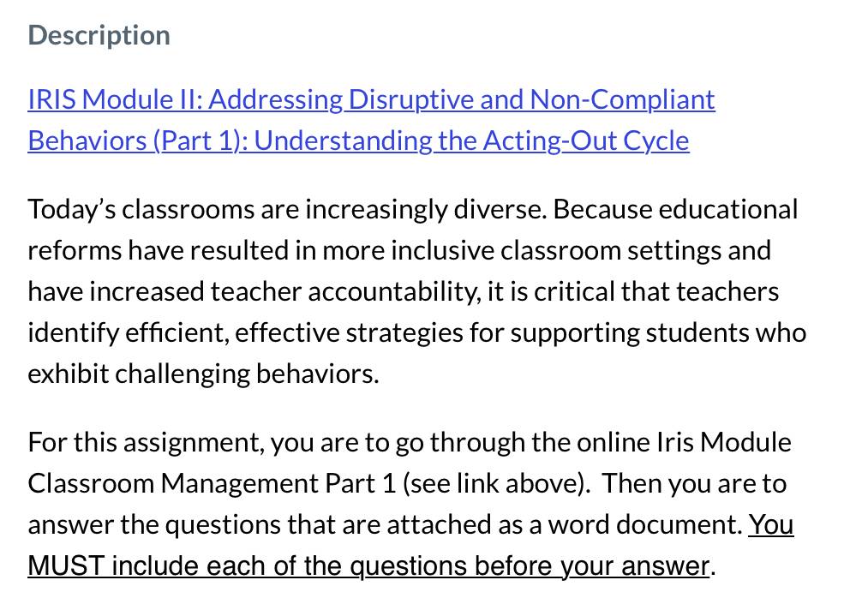The height and width of the screenshot is (616, 856).
Task: Click the Description heading
Action: click(99, 35)
